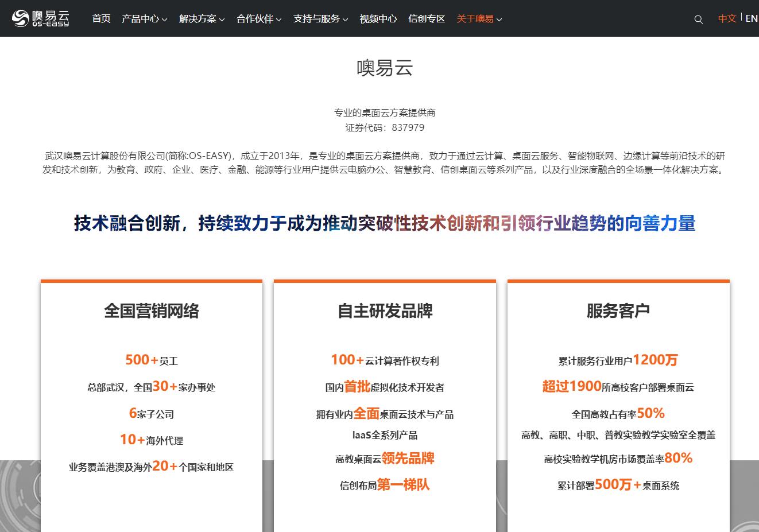Click 高校实验教学机房市场覆盖率80% line
This screenshot has height=532, width=759.
coord(618,458)
